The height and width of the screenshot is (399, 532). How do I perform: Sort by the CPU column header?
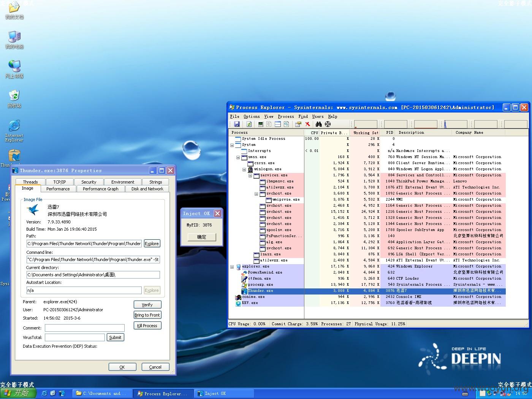point(312,133)
